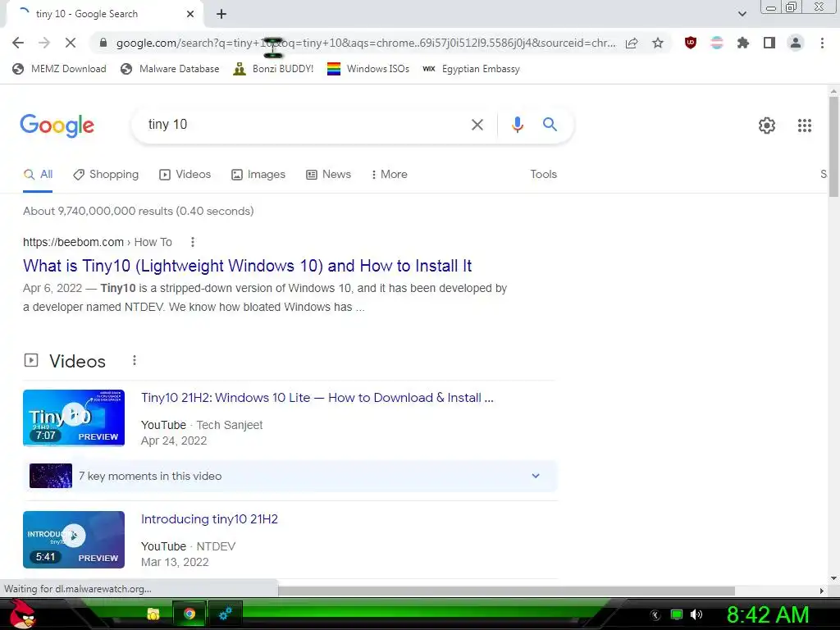840x630 pixels.
Task: Open the Google apps grid
Action: (804, 126)
